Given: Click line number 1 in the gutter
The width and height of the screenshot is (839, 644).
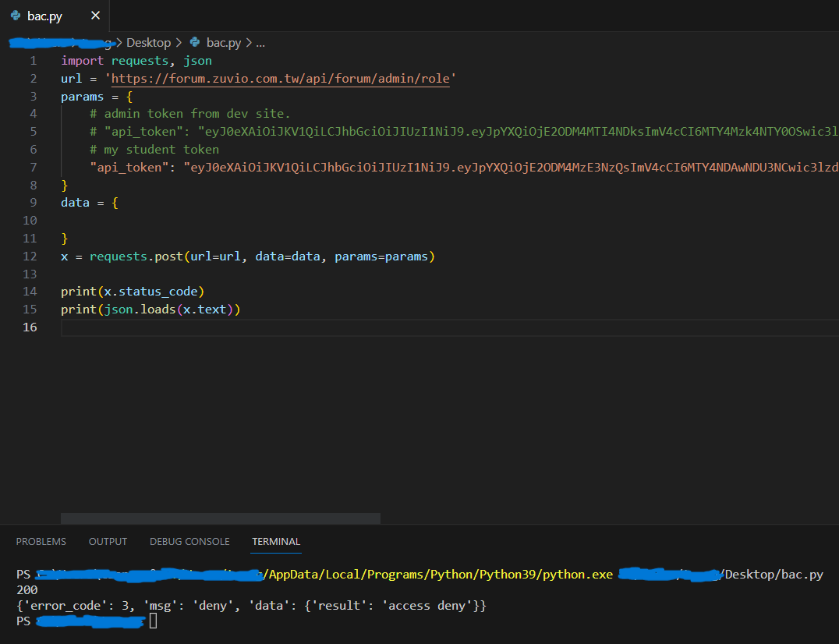Looking at the screenshot, I should click(34, 61).
